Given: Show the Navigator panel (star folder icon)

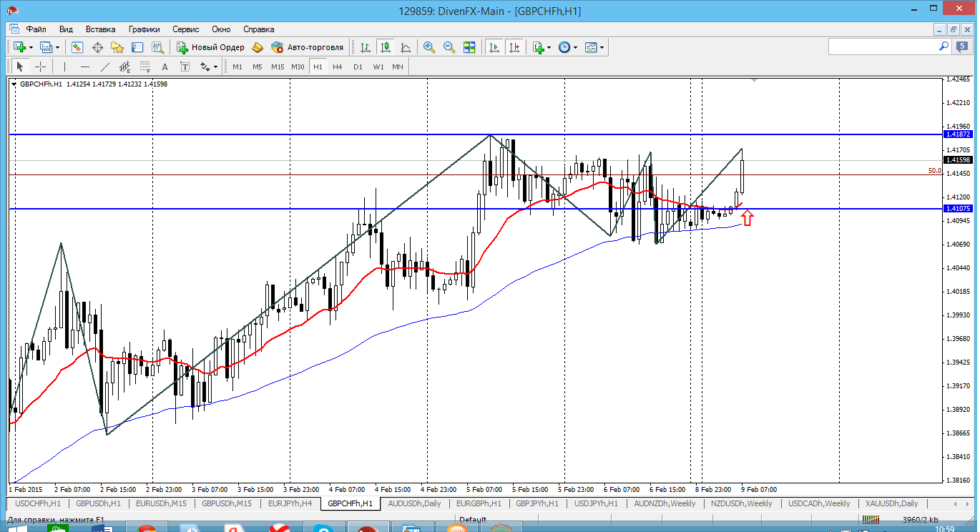Looking at the screenshot, I should click(x=117, y=47).
